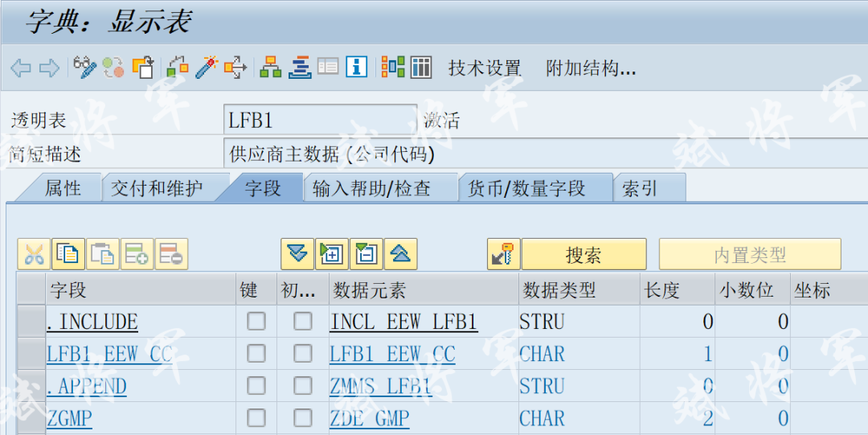This screenshot has width=868, height=435.
Task: Collapse all includes double up arrow
Action: 400,254
